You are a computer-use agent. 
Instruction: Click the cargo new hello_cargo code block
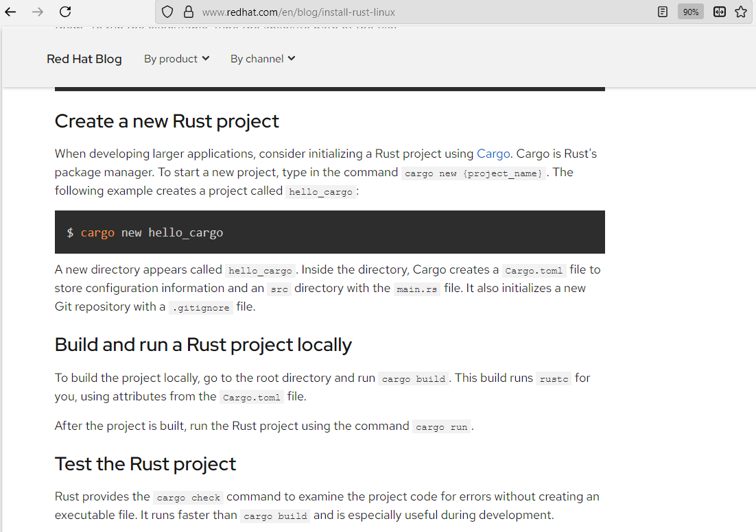tap(329, 232)
